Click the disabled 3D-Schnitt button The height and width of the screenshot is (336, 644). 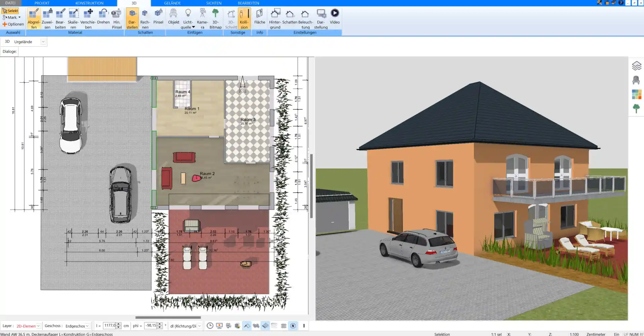[x=231, y=19]
